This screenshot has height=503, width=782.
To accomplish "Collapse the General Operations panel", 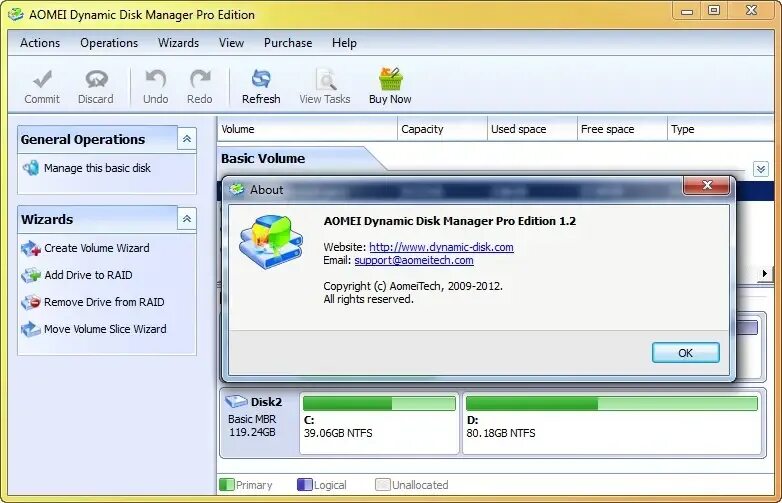I will (x=187, y=139).
